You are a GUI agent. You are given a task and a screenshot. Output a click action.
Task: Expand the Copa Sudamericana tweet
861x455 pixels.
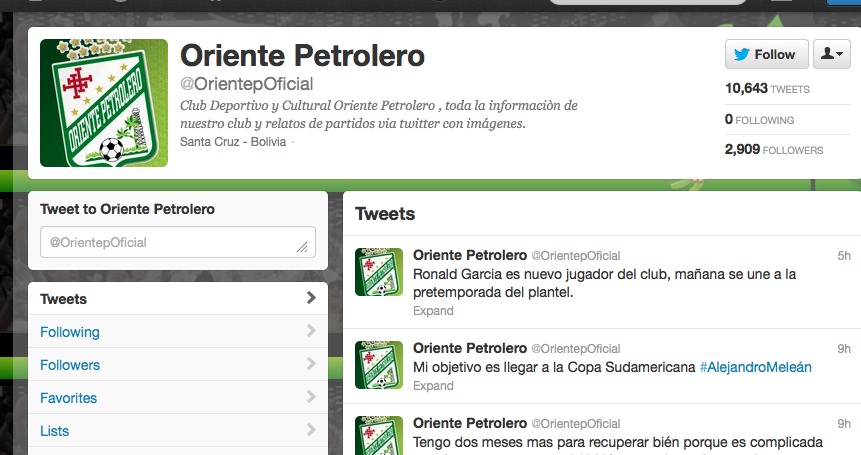tap(433, 386)
